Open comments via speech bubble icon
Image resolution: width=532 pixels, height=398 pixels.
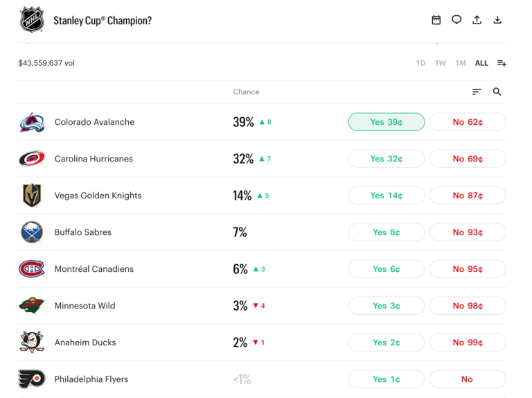(x=456, y=20)
